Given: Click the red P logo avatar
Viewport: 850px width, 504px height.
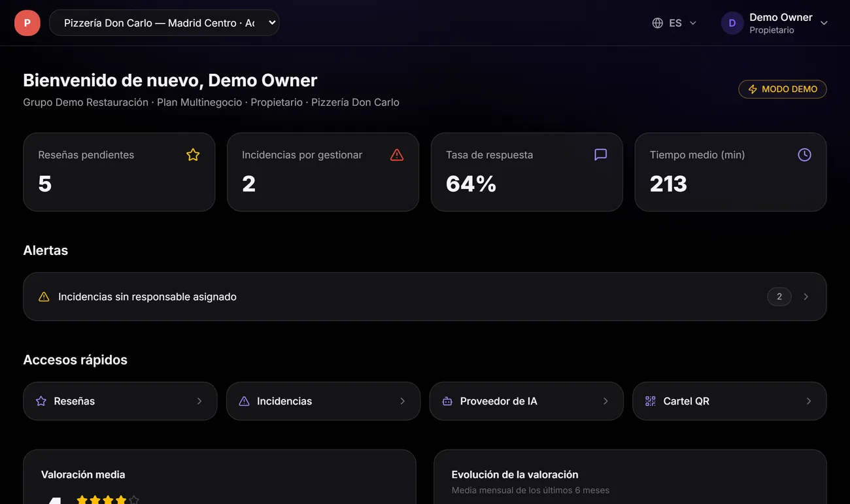Looking at the screenshot, I should [27, 23].
